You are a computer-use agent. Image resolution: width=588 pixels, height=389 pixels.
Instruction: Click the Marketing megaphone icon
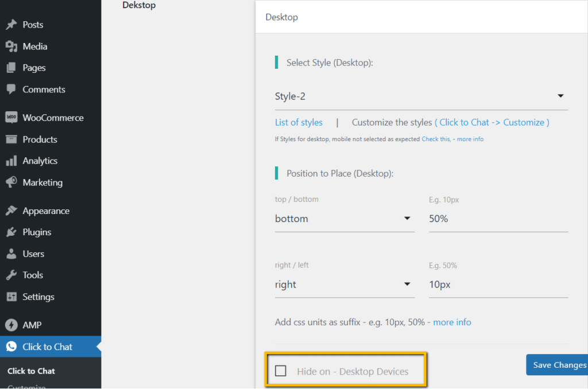click(x=11, y=182)
